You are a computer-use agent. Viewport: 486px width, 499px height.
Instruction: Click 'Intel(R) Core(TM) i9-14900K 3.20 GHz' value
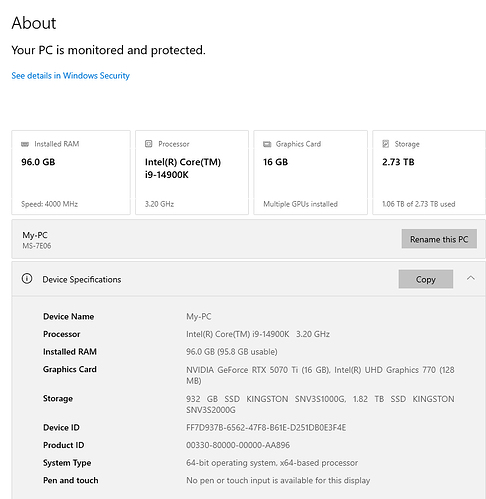pos(258,334)
